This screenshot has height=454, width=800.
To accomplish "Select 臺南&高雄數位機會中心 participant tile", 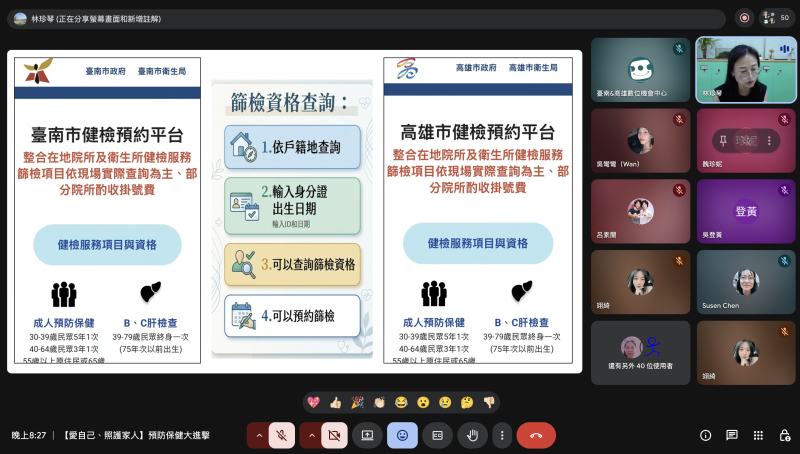I will (x=640, y=70).
